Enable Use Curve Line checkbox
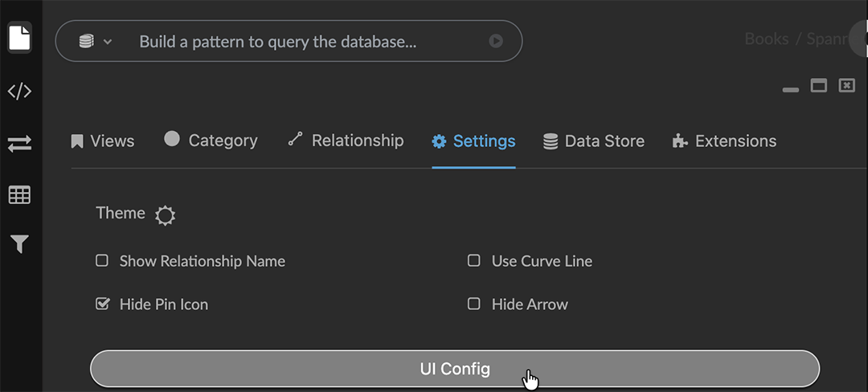The height and width of the screenshot is (392, 868). (474, 261)
